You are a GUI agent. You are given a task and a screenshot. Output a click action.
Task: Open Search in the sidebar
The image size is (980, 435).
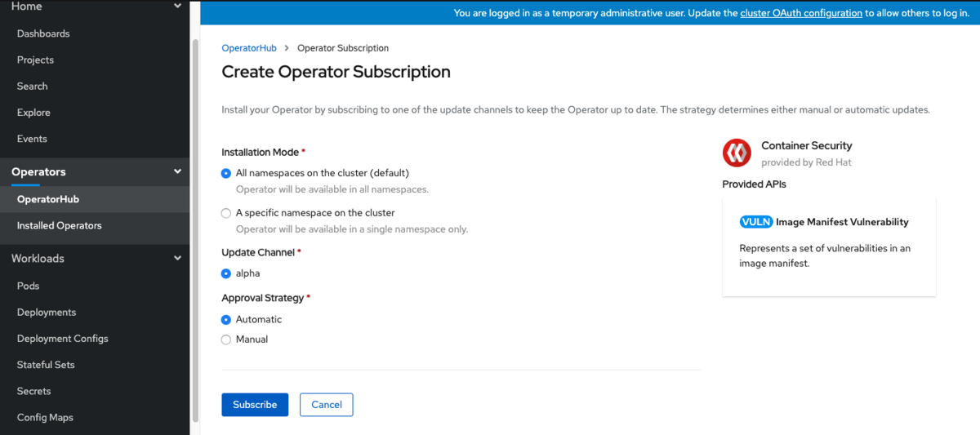tap(33, 86)
